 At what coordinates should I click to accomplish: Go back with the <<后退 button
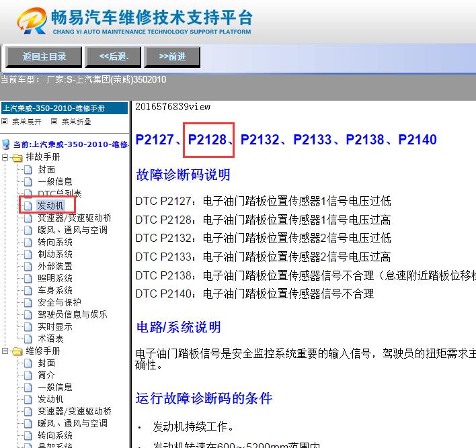coord(114,56)
